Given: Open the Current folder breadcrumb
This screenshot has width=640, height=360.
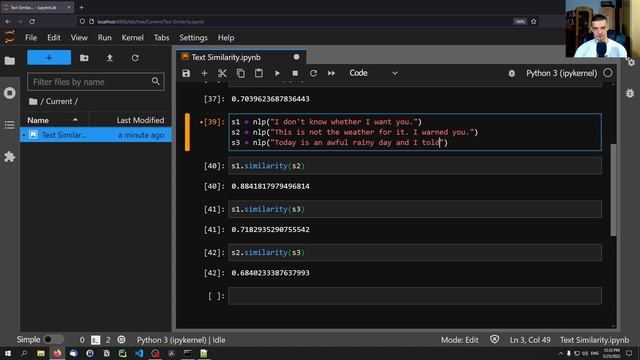Looking at the screenshot, I should click(x=59, y=101).
